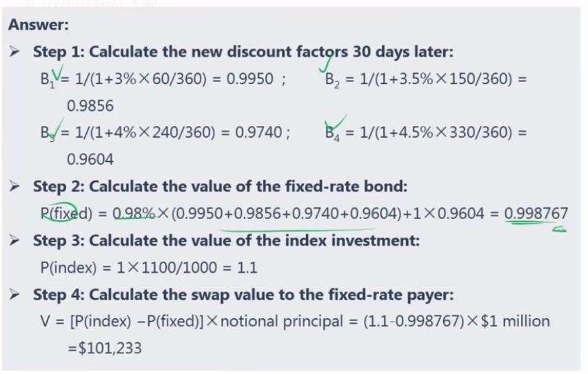This screenshot has width=588, height=374.
Task: Click the arrow bullet beside Step 3
Action: (x=14, y=240)
